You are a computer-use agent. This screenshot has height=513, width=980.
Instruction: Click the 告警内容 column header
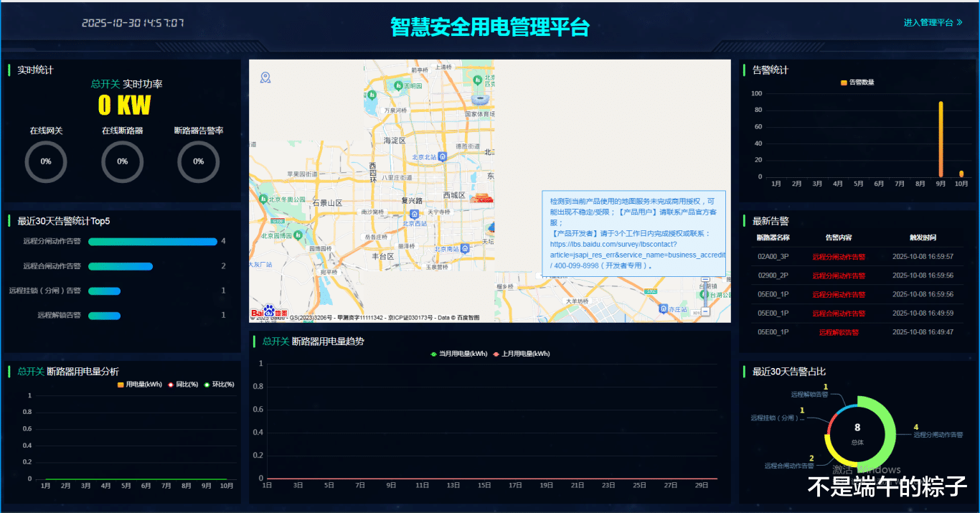point(839,237)
